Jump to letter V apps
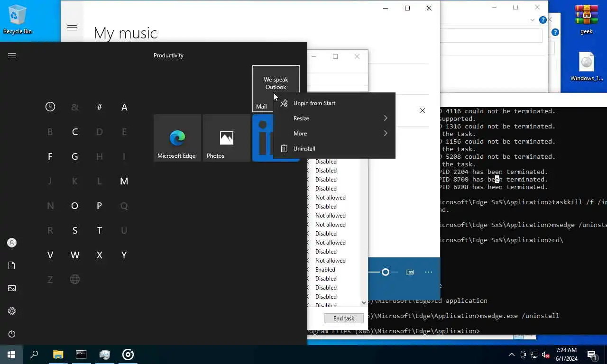Image resolution: width=607 pixels, height=364 pixels. [x=50, y=255]
